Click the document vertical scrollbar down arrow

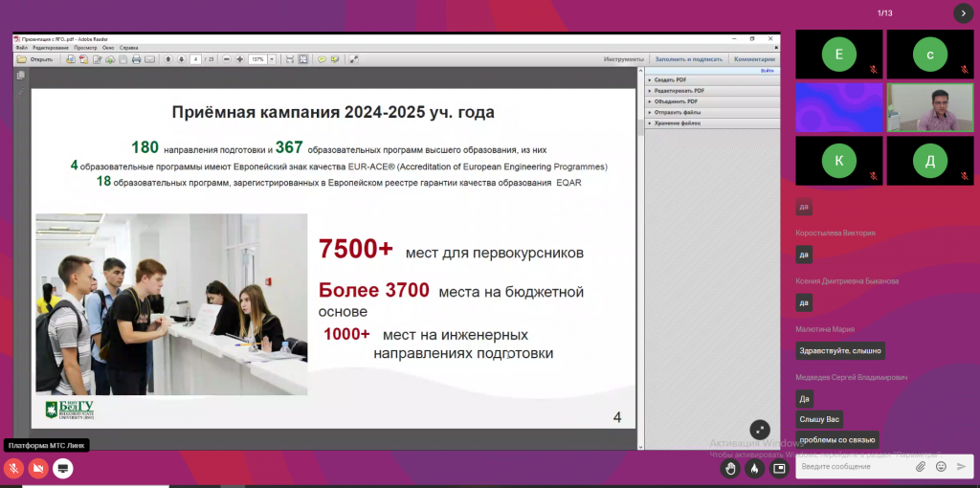click(640, 446)
